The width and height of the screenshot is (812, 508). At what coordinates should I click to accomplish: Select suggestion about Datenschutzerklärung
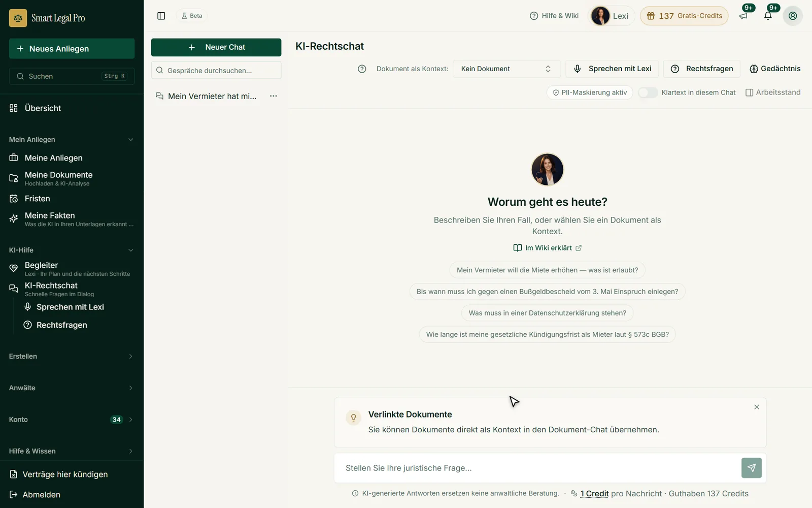tap(548, 313)
